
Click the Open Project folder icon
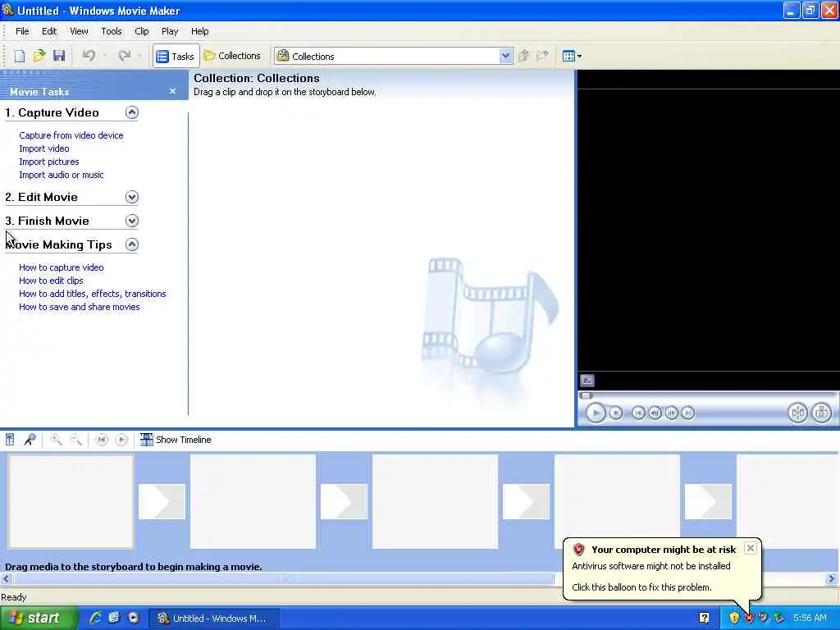(x=39, y=56)
